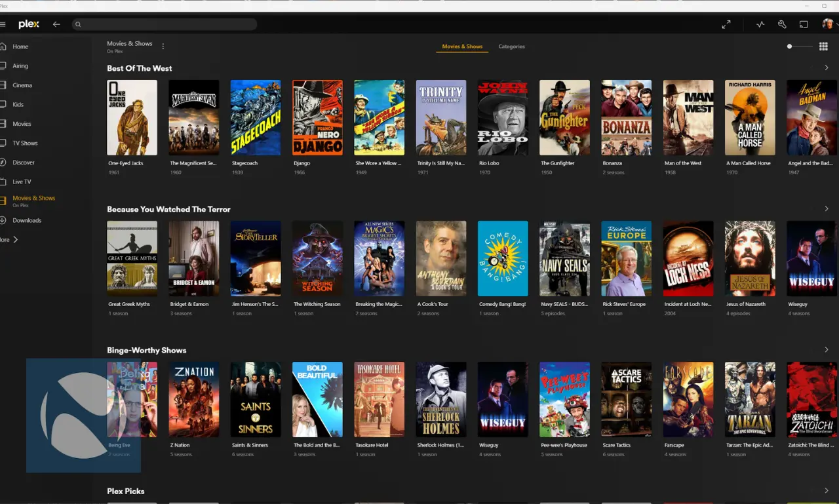This screenshot has width=839, height=504.
Task: Open the three-dot menu beside Movies & Shows
Action: coord(163,47)
